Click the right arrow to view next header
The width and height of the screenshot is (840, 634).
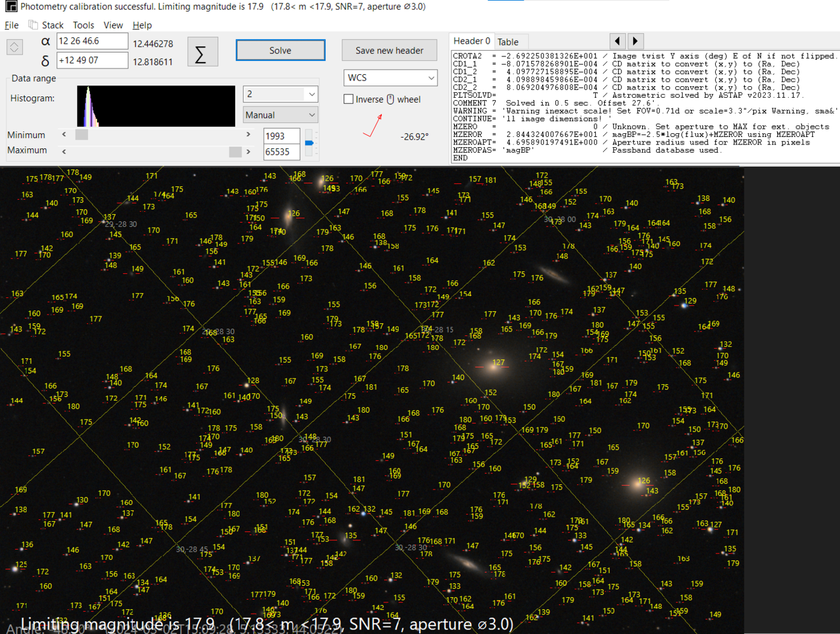[x=635, y=41]
